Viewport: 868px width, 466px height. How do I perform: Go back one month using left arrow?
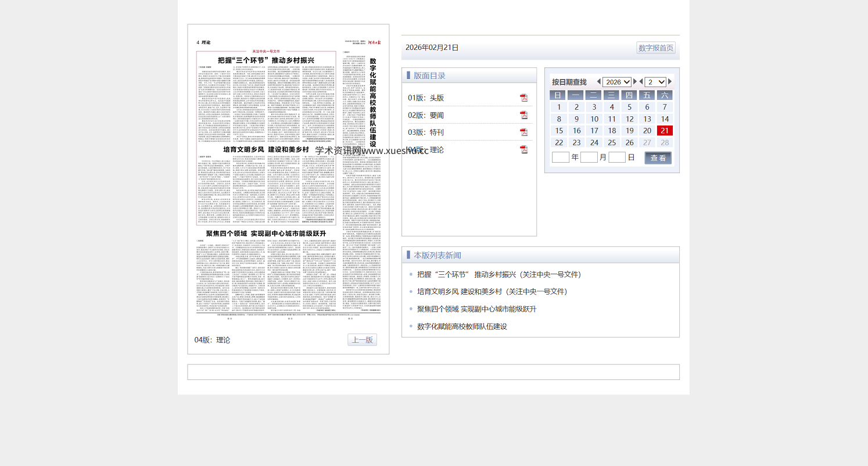[641, 82]
